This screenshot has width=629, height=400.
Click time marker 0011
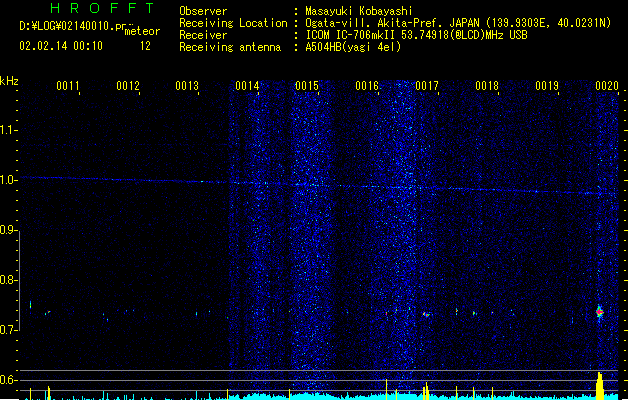[x=68, y=86]
